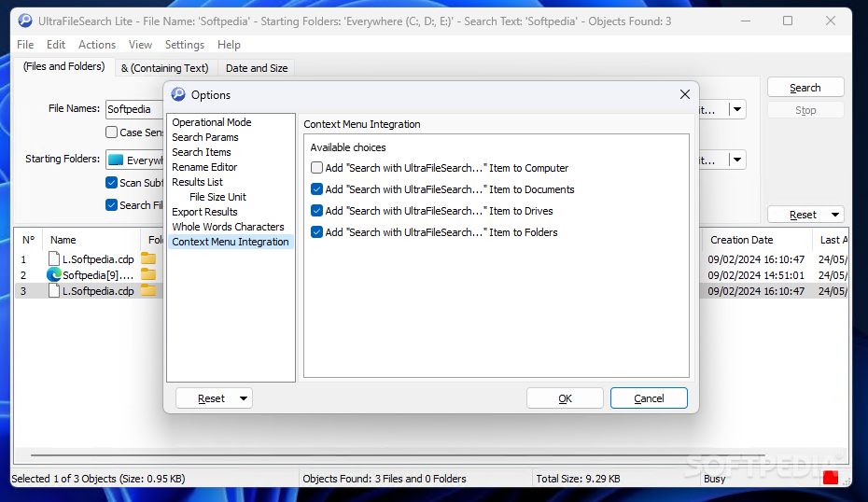Sort results by N° column header

pyautogui.click(x=28, y=240)
